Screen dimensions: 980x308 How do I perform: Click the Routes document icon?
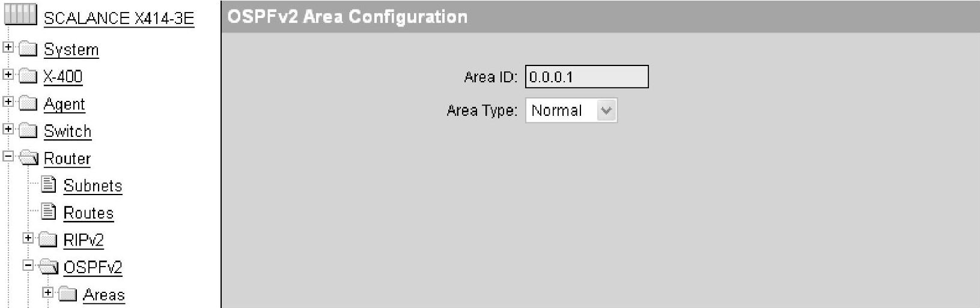pos(49,211)
